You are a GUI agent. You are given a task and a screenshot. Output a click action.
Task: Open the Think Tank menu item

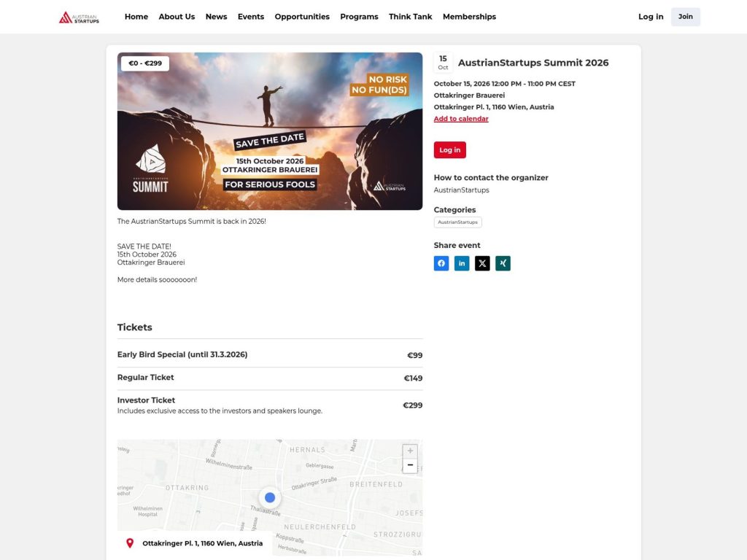tap(410, 16)
